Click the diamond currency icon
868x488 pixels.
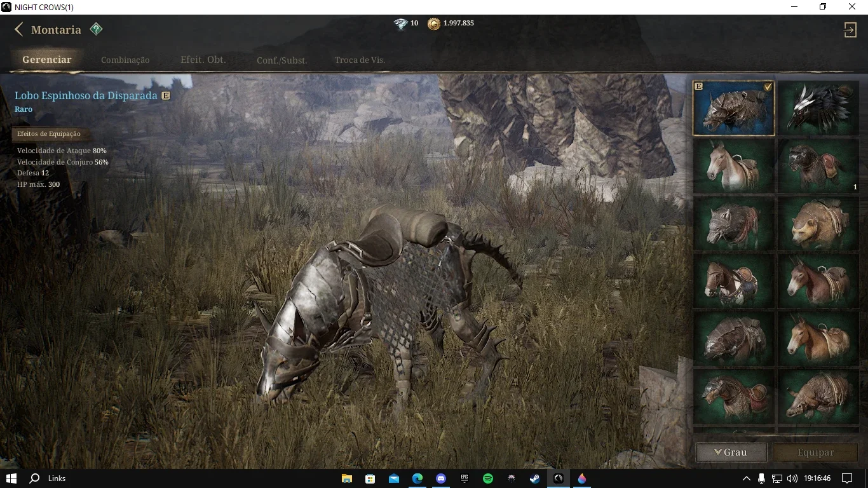[x=400, y=24]
